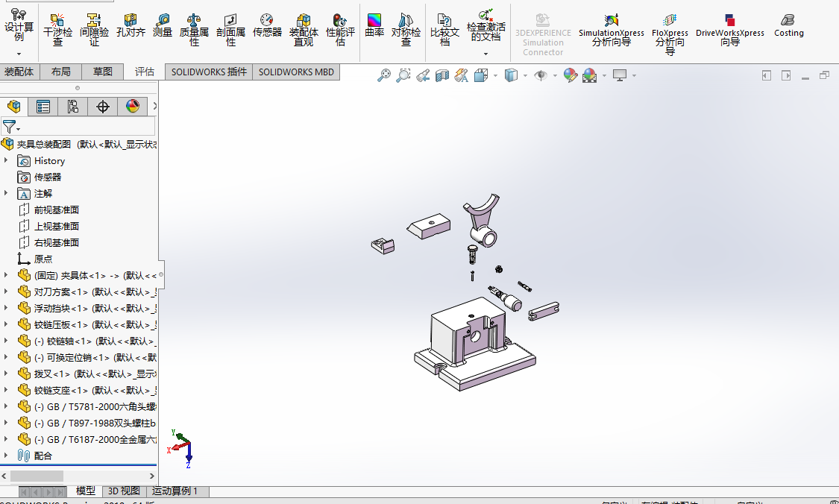This screenshot has width=839, height=504.
Task: Open Assembly Visualization (装配体直观)
Action: point(304,29)
